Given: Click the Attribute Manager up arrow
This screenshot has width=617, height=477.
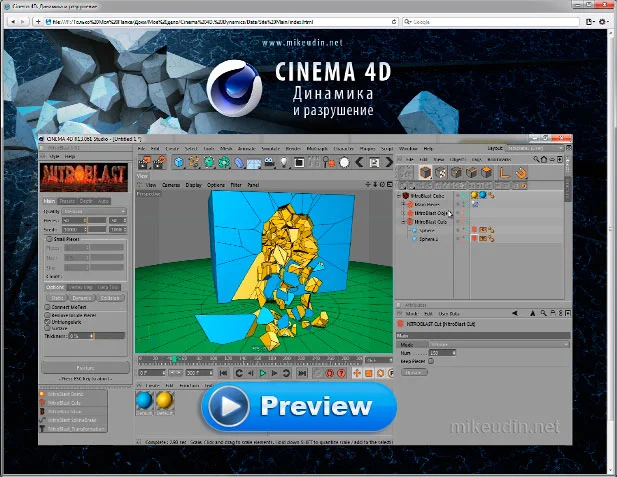Looking at the screenshot, I should 532,313.
